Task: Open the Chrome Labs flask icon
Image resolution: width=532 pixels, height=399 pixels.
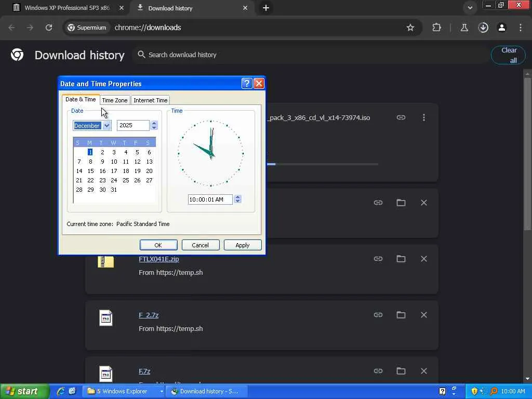Action: click(x=464, y=28)
